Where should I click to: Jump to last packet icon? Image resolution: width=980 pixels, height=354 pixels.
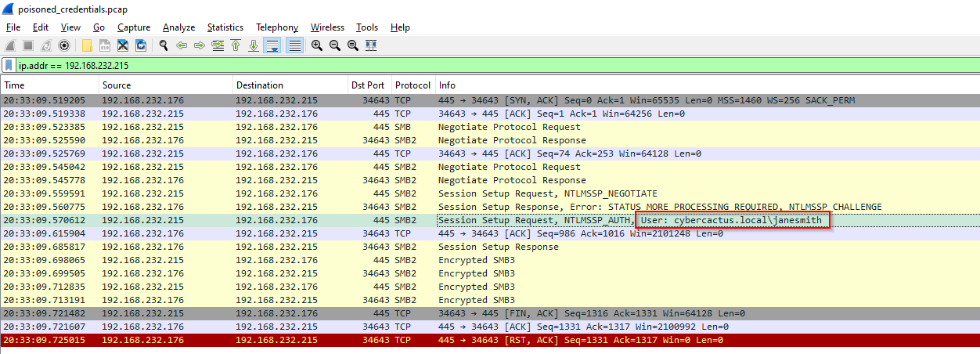(x=254, y=45)
